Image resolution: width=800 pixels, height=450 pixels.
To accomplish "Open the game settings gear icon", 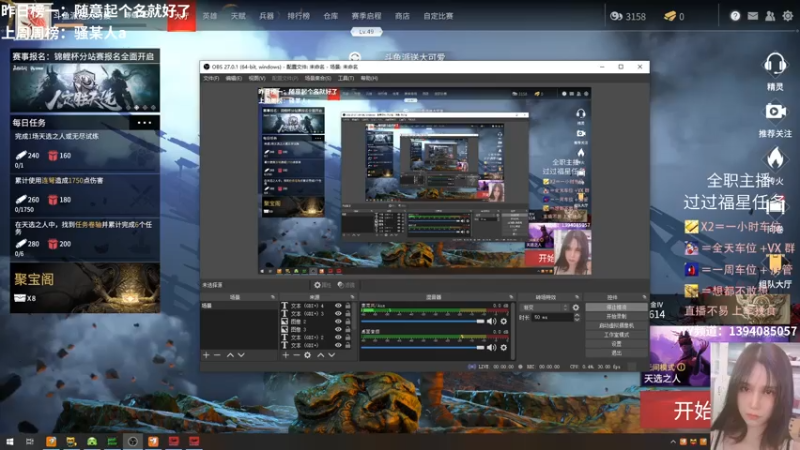I will point(788,16).
